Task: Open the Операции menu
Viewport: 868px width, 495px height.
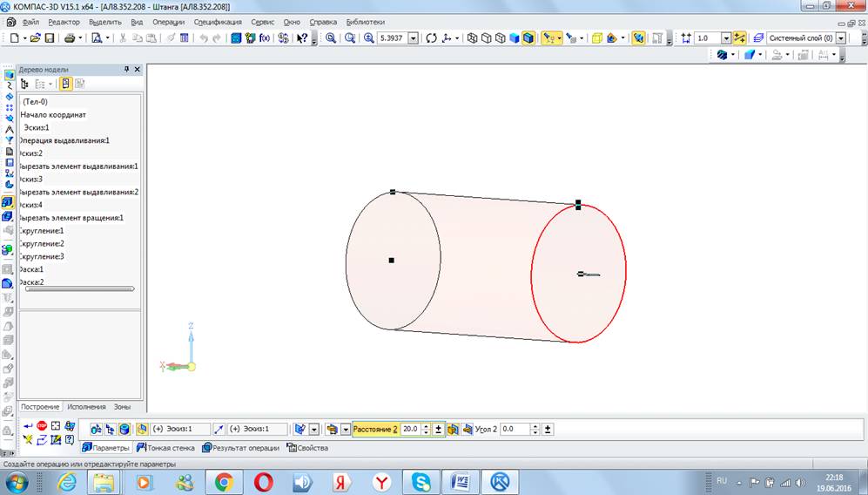Action: (168, 22)
